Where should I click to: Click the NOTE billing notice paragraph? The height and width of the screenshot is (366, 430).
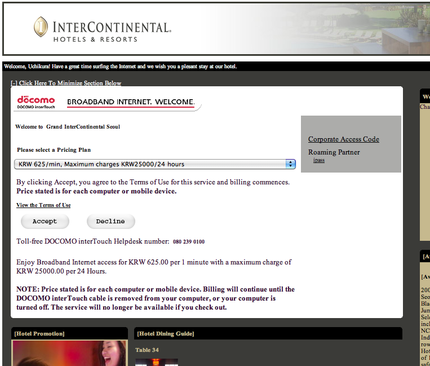[155, 298]
